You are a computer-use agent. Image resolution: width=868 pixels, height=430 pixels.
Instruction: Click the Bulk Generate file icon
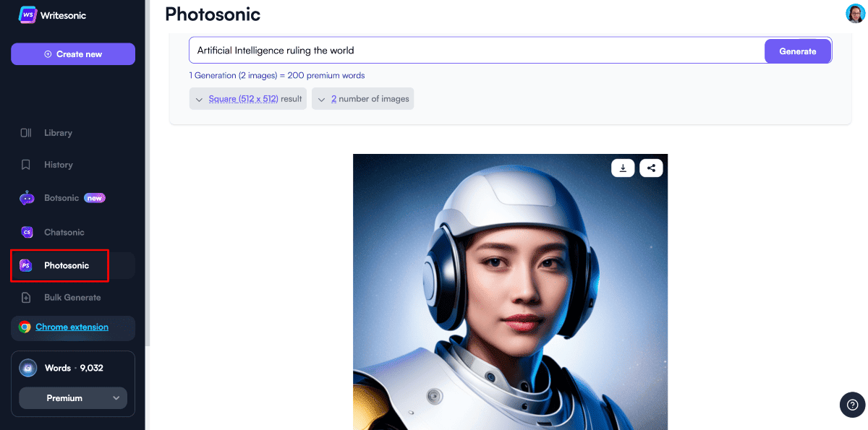tap(27, 297)
